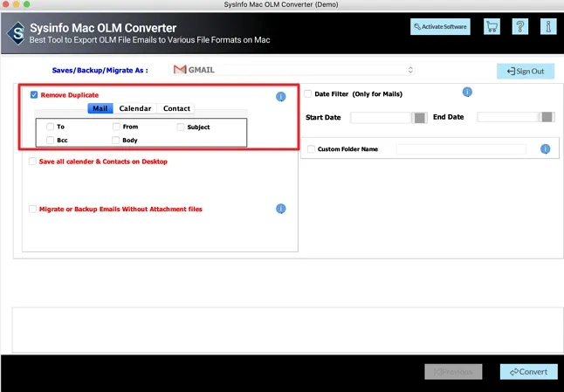Check Migrate or Backup Emails Without Attachment
564x392 pixels.
32,209
